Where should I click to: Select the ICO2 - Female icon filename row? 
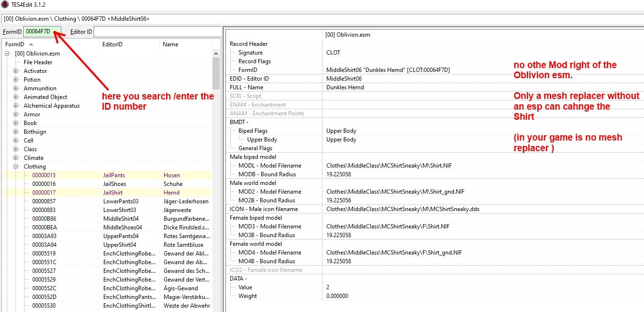[434, 270]
